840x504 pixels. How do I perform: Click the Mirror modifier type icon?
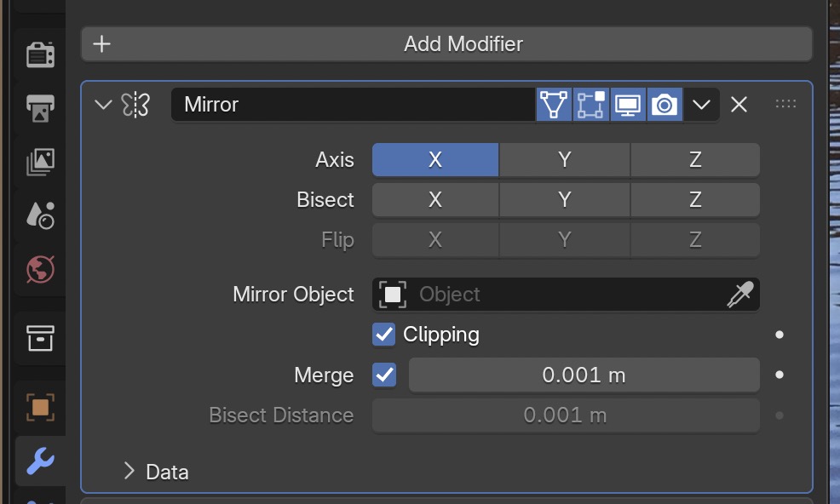(135, 105)
